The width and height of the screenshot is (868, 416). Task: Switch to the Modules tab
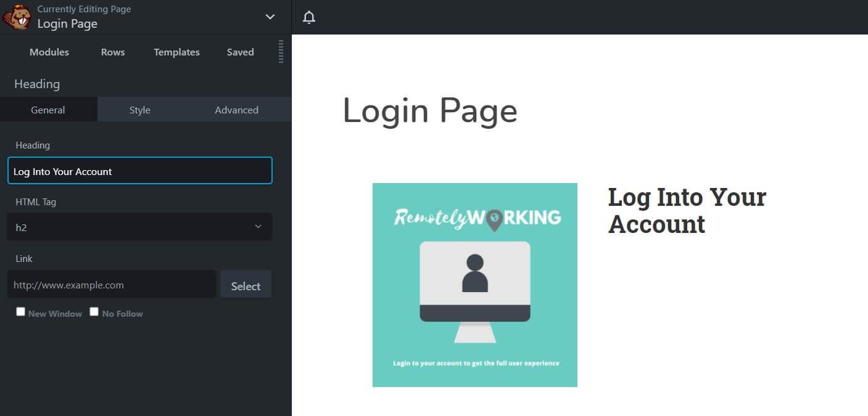coord(49,52)
